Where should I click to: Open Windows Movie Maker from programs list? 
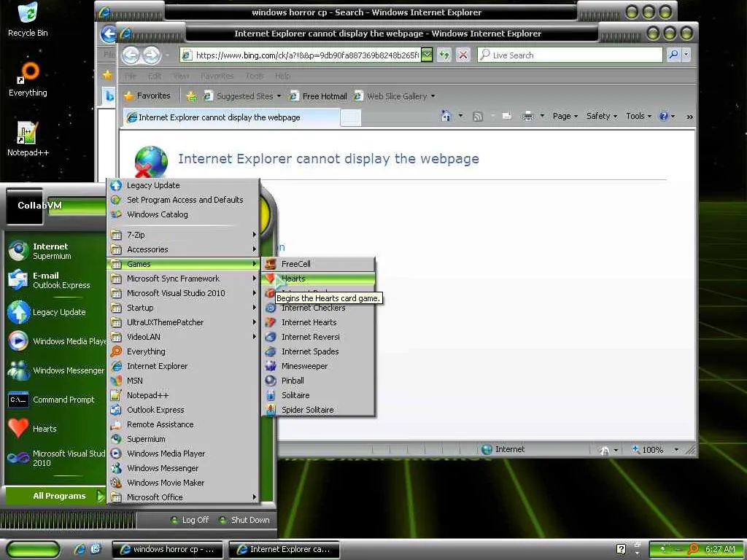click(x=183, y=483)
